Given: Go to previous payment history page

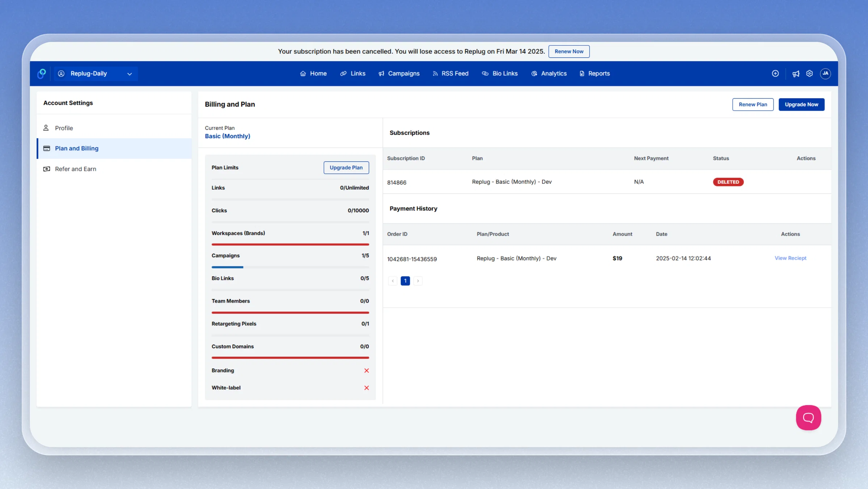Looking at the screenshot, I should [393, 281].
